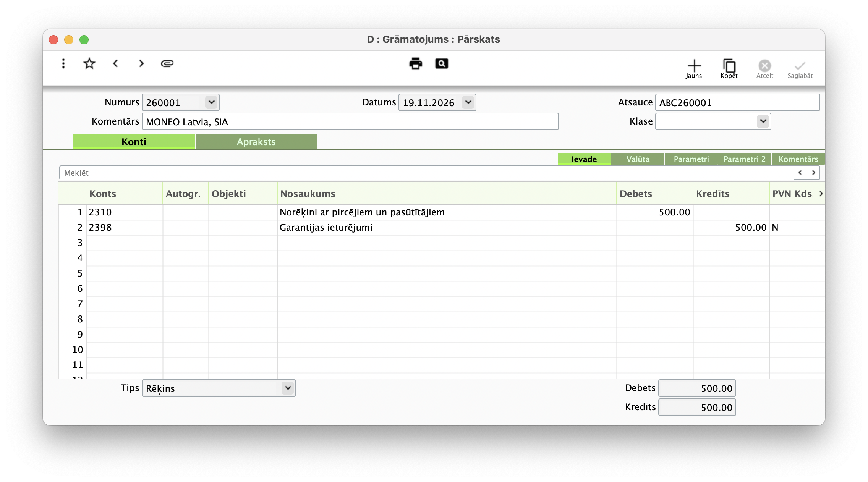
Task: Click the favorite star icon
Action: point(89,63)
